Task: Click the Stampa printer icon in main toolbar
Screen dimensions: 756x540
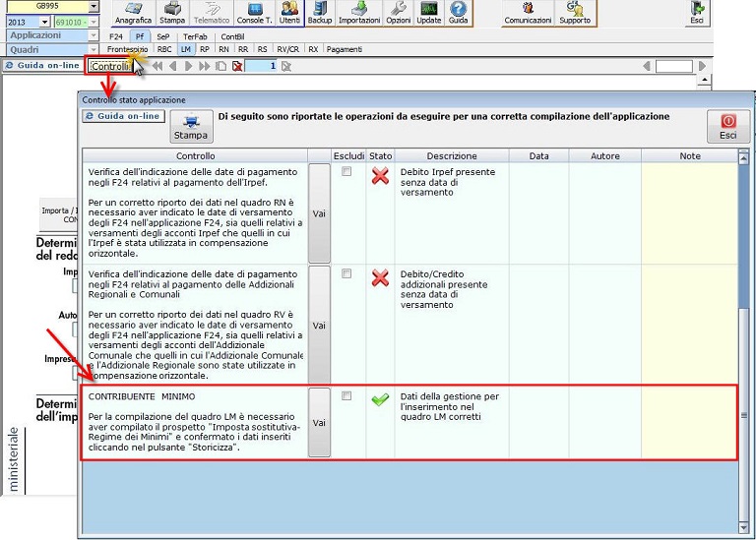Action: (x=172, y=13)
